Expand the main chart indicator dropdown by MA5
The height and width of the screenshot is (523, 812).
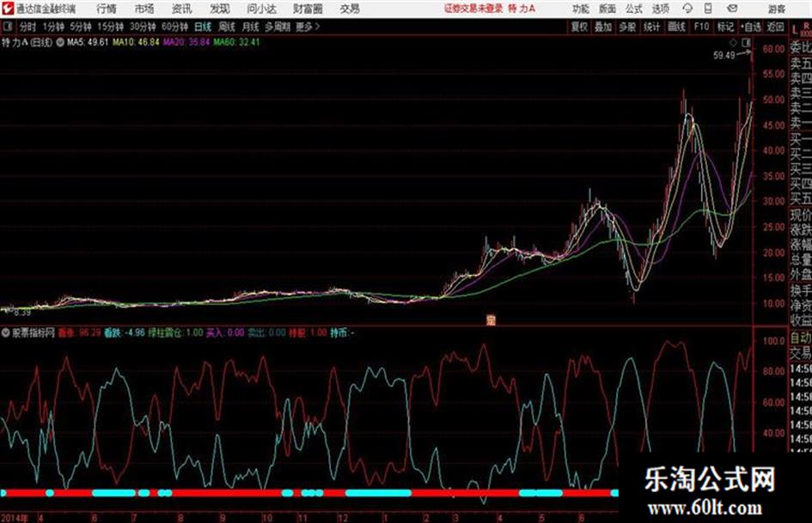(60, 42)
